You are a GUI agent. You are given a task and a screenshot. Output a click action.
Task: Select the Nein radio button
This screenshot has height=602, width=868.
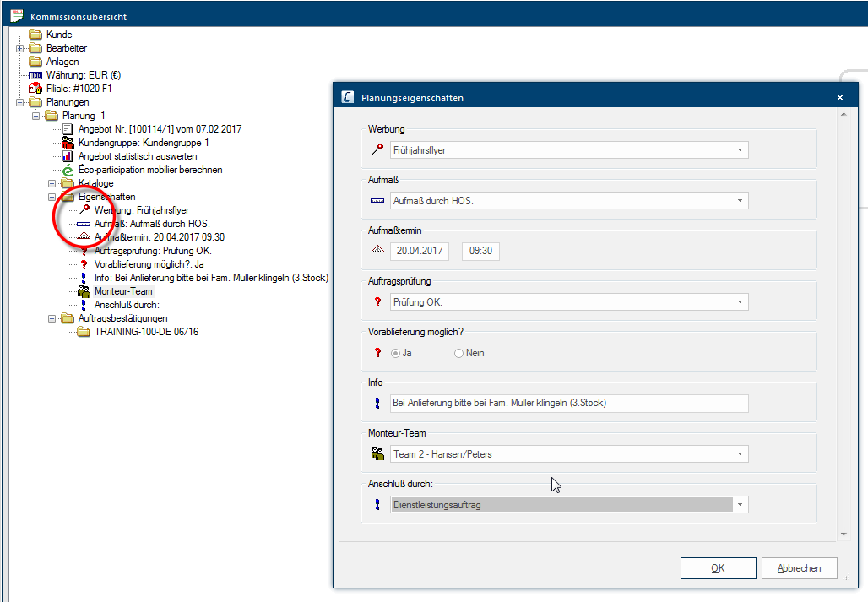[x=458, y=353]
